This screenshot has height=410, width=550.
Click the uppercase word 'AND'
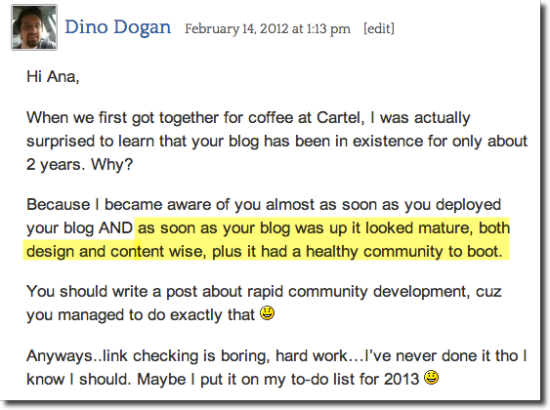pyautogui.click(x=115, y=228)
